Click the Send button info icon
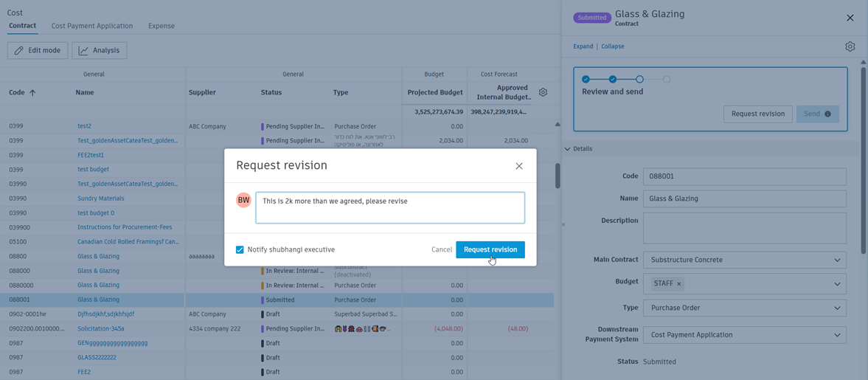The width and height of the screenshot is (868, 380). click(827, 114)
